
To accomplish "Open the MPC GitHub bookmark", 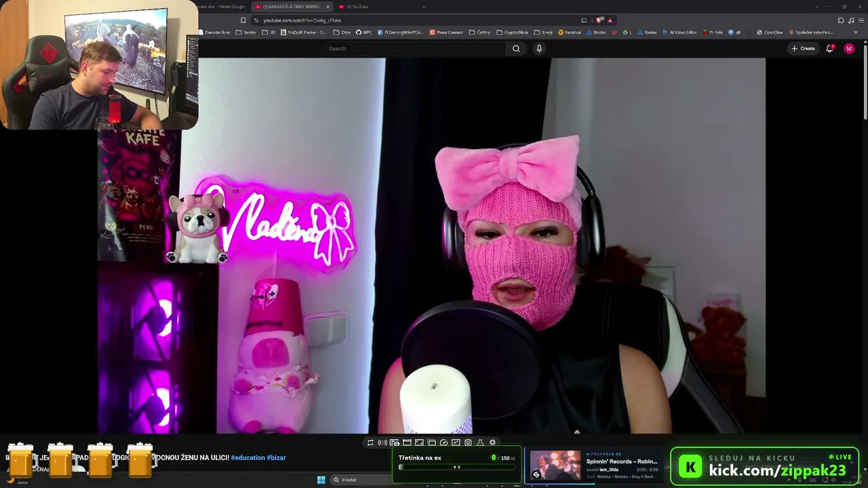I will click(364, 33).
